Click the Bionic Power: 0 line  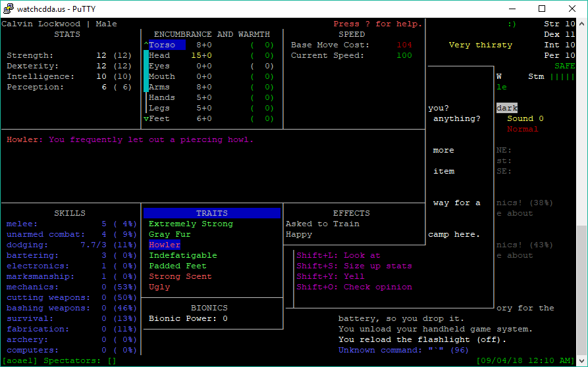[188, 319]
